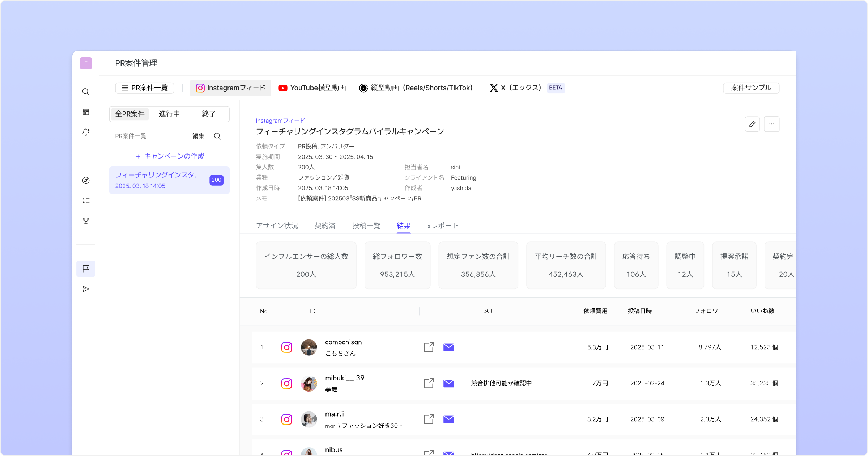
Task: Click the search icon in left sidebar
Action: coord(86,92)
